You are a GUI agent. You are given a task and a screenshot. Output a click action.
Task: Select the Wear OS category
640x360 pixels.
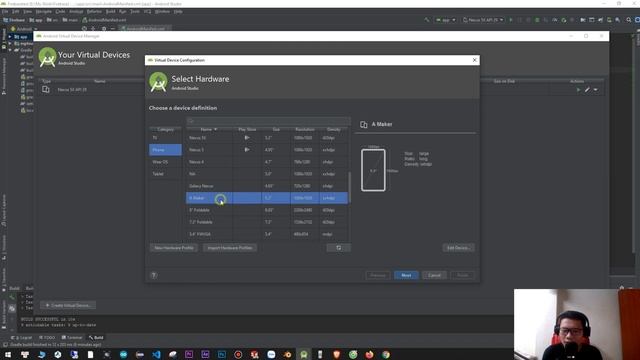click(x=165, y=162)
